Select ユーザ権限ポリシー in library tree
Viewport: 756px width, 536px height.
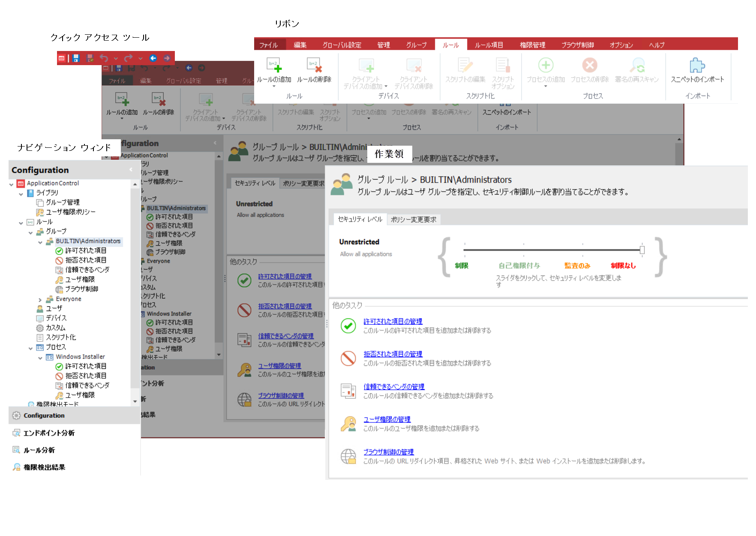point(71,212)
